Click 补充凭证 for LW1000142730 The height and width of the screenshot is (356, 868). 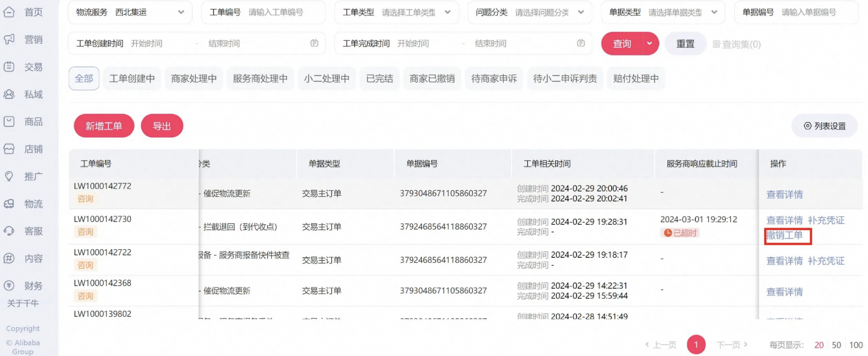826,220
